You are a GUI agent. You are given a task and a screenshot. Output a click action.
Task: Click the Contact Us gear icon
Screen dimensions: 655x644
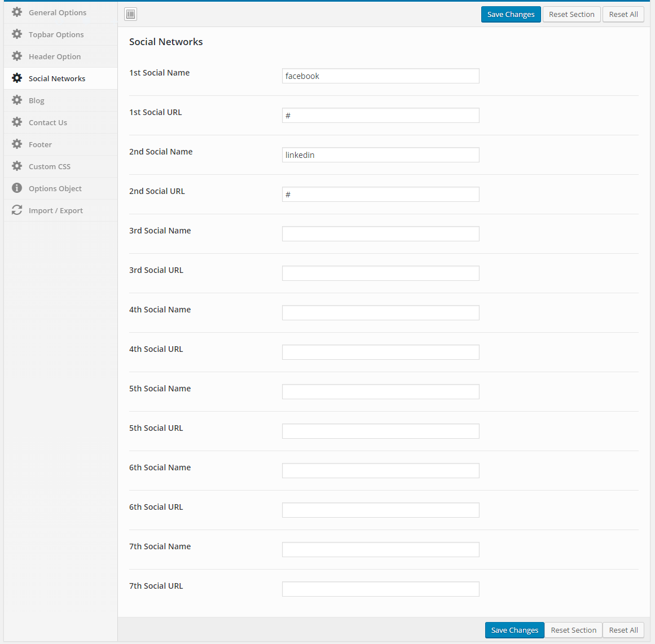point(17,122)
